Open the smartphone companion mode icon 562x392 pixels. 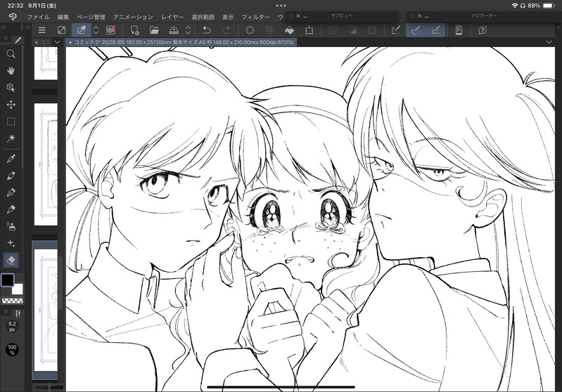(x=459, y=30)
